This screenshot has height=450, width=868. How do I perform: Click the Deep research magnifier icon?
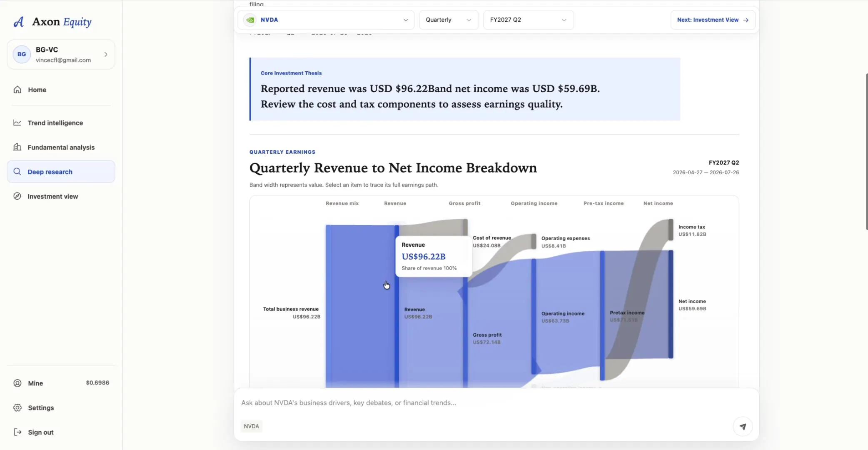[x=17, y=172]
